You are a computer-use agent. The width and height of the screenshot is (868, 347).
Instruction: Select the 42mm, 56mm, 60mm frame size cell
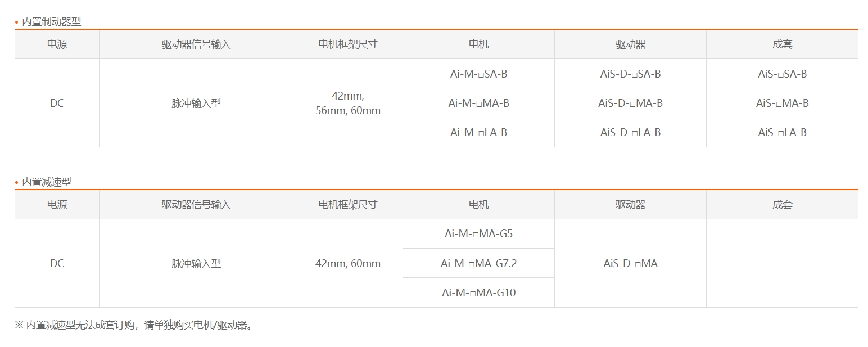tap(348, 103)
